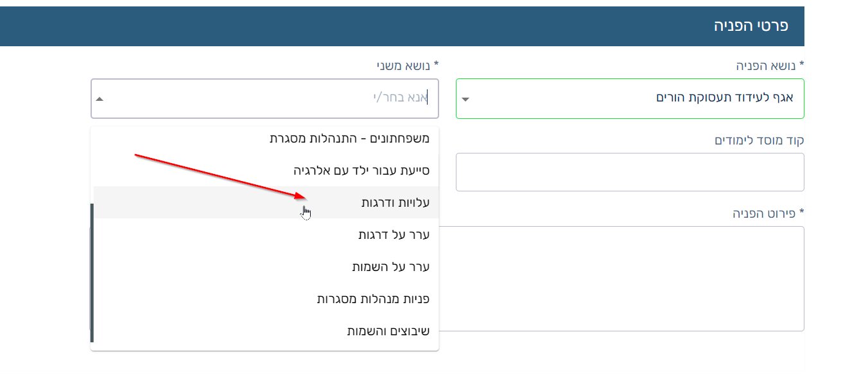Collapse נושא משני list using its up arrow
This screenshot has width=868, height=377.
(100, 100)
